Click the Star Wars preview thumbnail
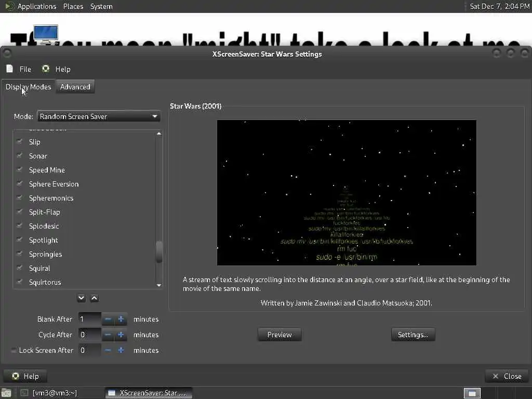This screenshot has width=532, height=399. pos(347,193)
